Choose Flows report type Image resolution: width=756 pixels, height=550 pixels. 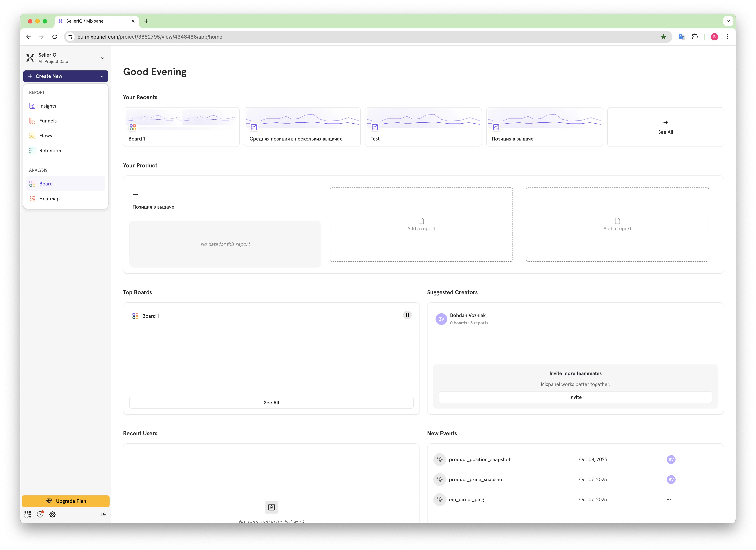pos(65,136)
